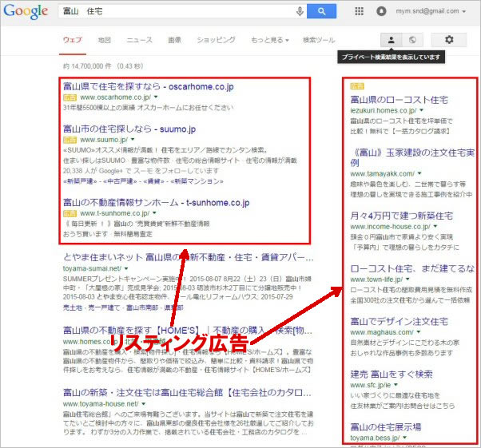Screen dimensions: 481x448
Task: Open result 富山の新築・注文住宅は富山住宅総合館
Action: tap(187, 392)
